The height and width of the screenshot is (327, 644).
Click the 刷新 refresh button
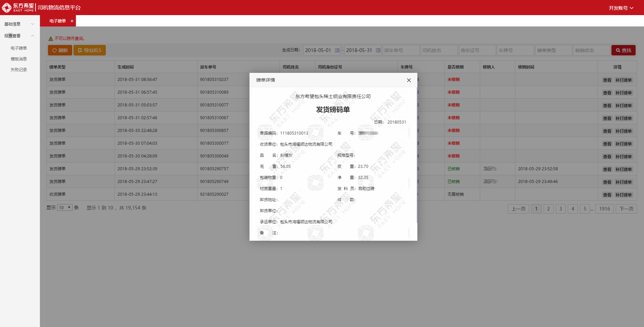tap(60, 50)
